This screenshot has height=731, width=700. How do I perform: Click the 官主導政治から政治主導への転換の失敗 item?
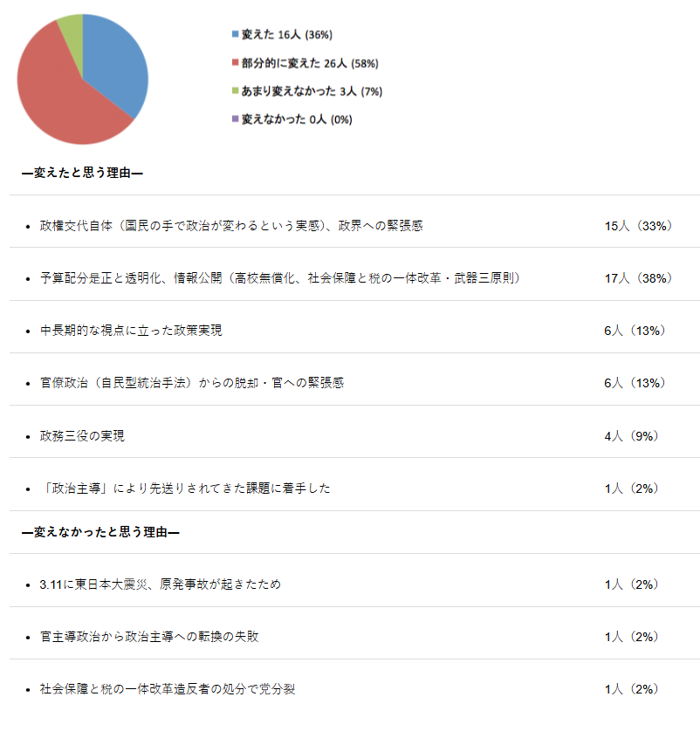pos(149,637)
